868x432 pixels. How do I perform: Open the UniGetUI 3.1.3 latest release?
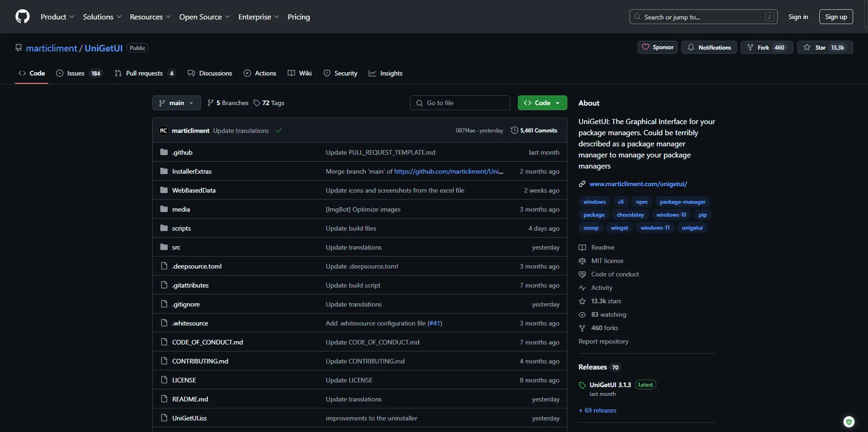pyautogui.click(x=610, y=385)
